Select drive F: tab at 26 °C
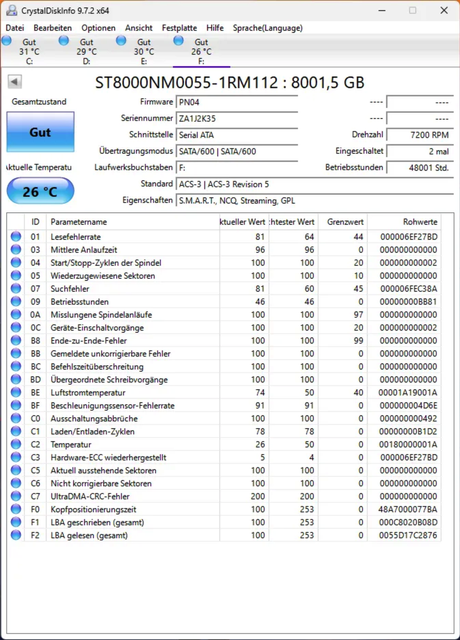Viewport: 460px width, 640px height. click(201, 51)
